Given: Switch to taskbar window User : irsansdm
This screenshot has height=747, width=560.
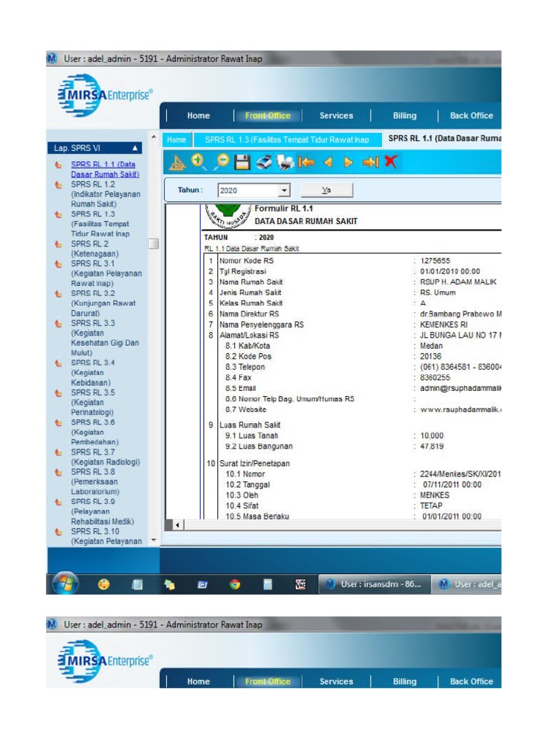Looking at the screenshot, I should 374,584.
